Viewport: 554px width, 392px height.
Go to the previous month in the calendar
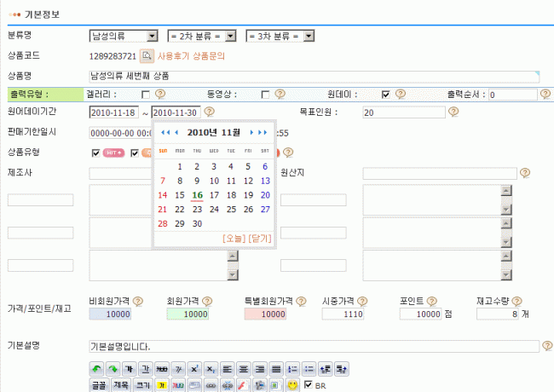click(x=176, y=133)
